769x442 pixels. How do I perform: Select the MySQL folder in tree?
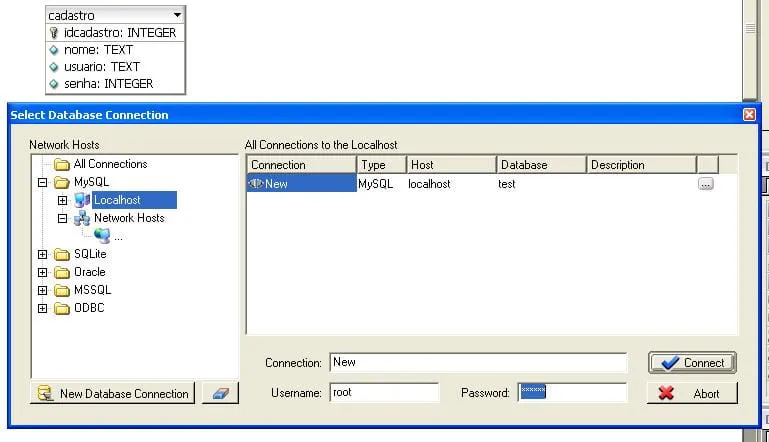pyautogui.click(x=91, y=182)
